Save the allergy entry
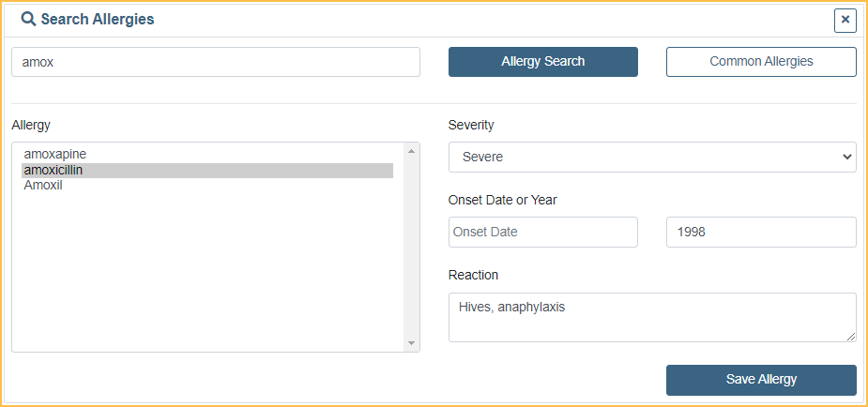868x407 pixels. [761, 380]
